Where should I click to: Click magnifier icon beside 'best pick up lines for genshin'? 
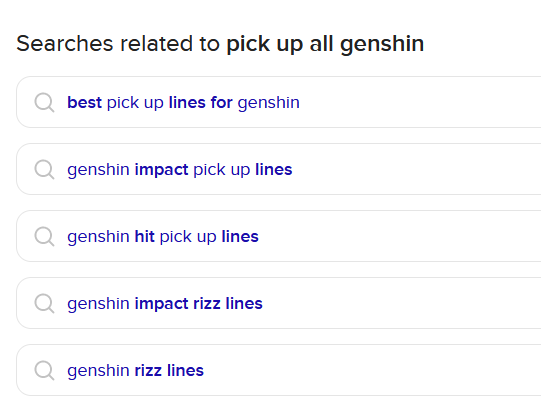45,102
